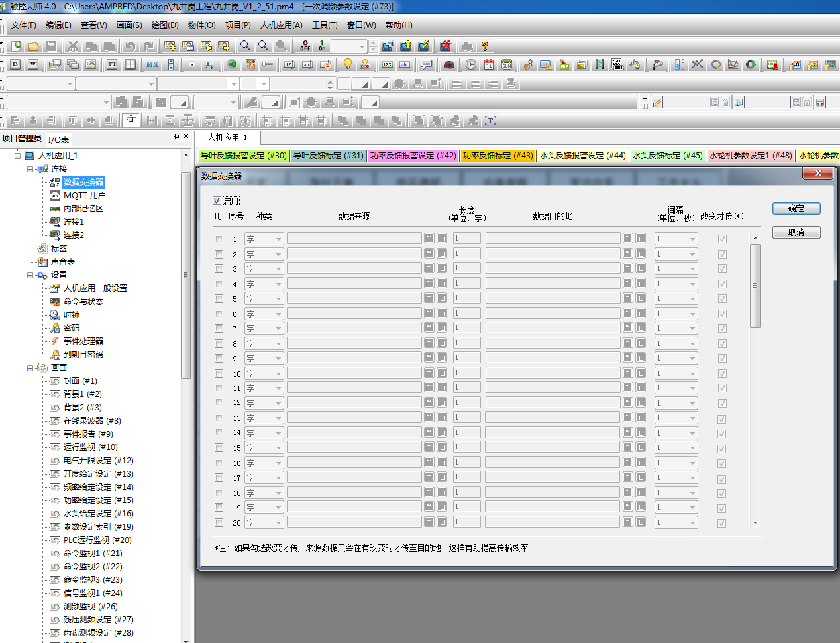Click the light bulb lamp object icon
The height and width of the screenshot is (643, 840).
point(347,64)
